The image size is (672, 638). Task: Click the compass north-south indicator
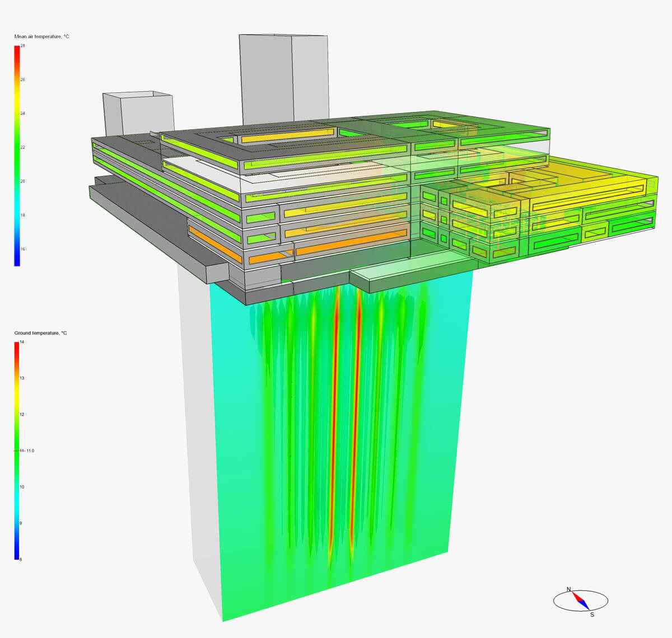tap(580, 601)
